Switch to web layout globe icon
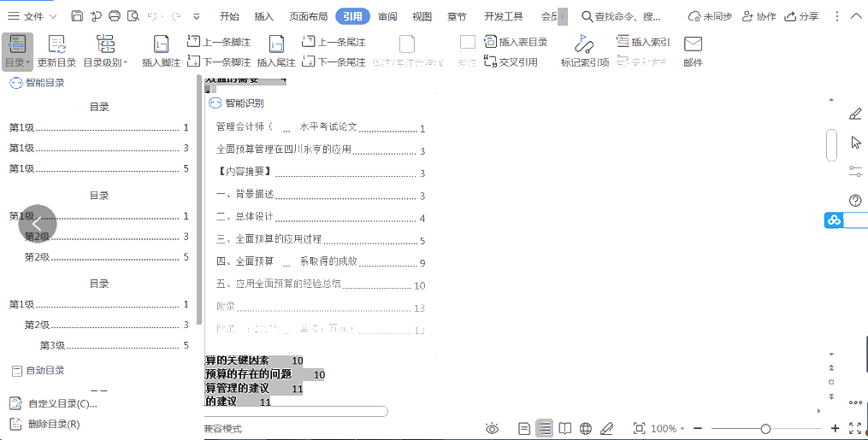This screenshot has height=440, width=868. (x=586, y=428)
